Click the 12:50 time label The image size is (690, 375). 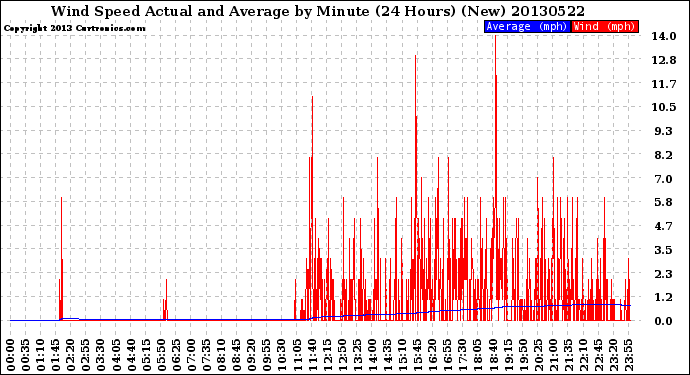click(x=342, y=355)
